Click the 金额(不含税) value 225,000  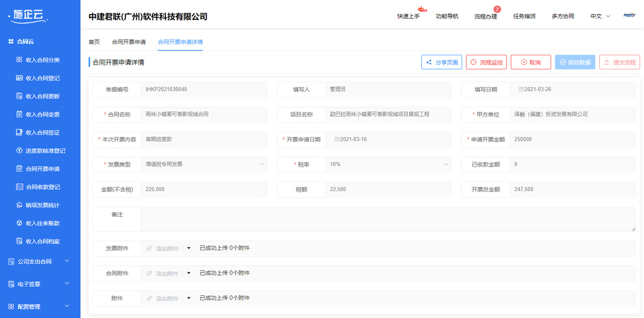coord(155,189)
